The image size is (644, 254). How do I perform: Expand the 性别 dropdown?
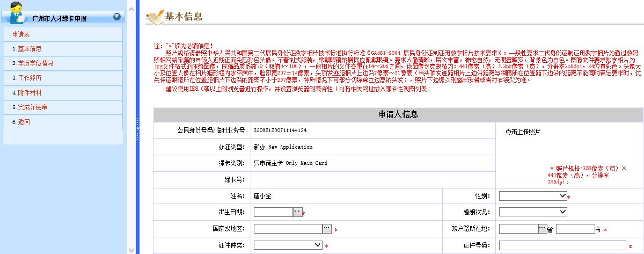532,196
